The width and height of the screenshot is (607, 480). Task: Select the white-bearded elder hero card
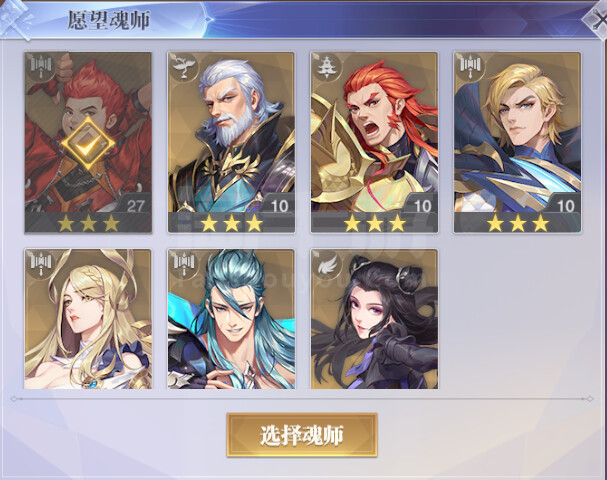pos(231,142)
